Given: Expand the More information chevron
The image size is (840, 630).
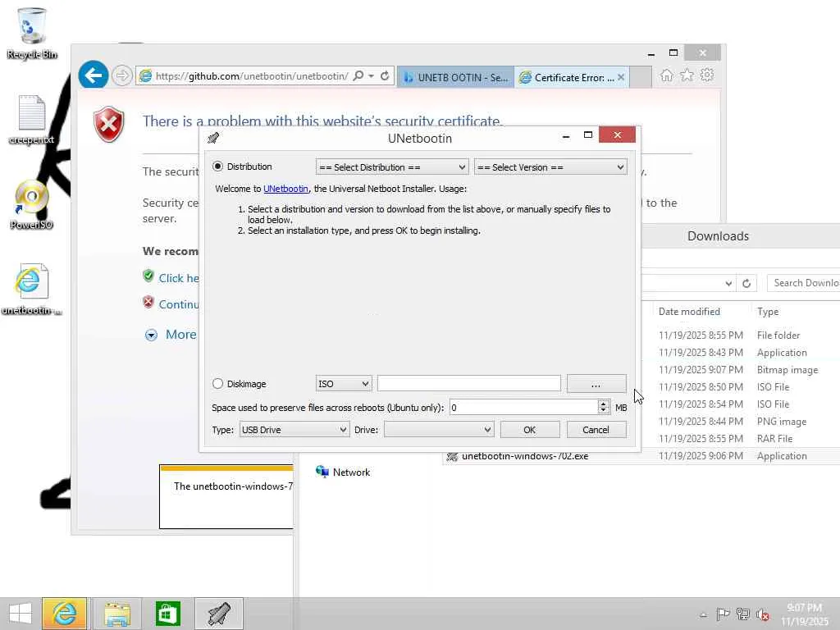Looking at the screenshot, I should (x=152, y=336).
